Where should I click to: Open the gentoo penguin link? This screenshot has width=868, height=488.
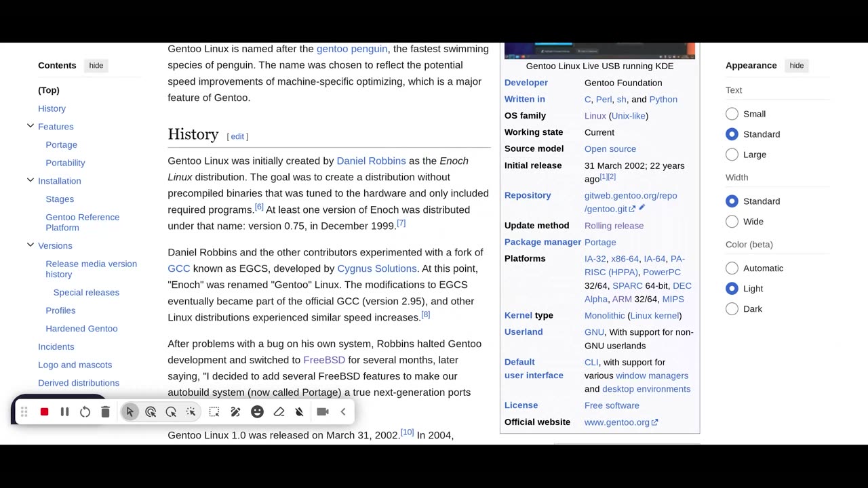click(352, 49)
